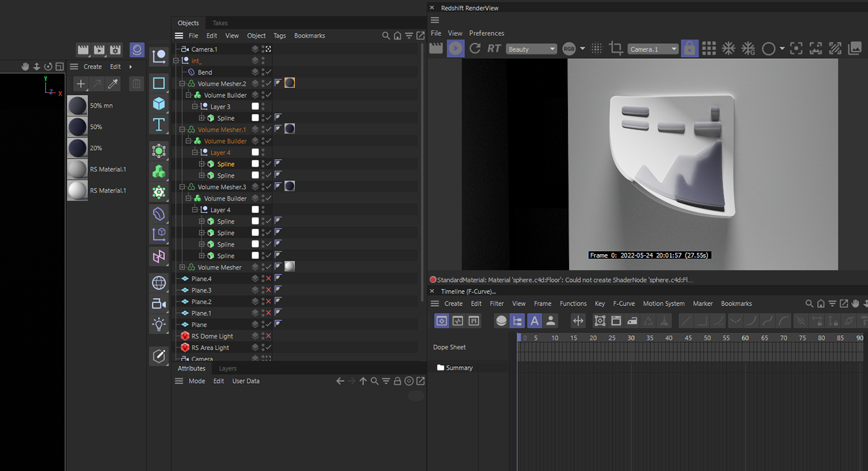Toggle Plane.4 visibility red cross
This screenshot has height=471, width=868.
point(268,279)
